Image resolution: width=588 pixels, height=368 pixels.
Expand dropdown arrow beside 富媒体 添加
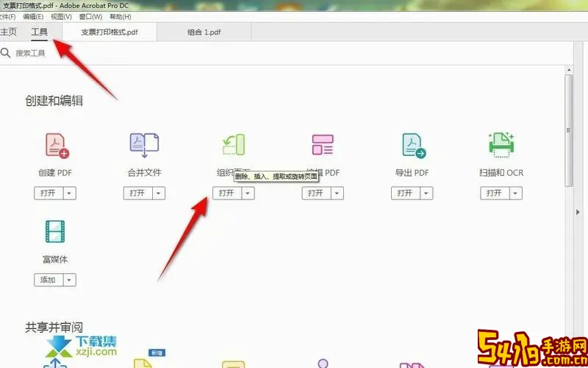70,280
